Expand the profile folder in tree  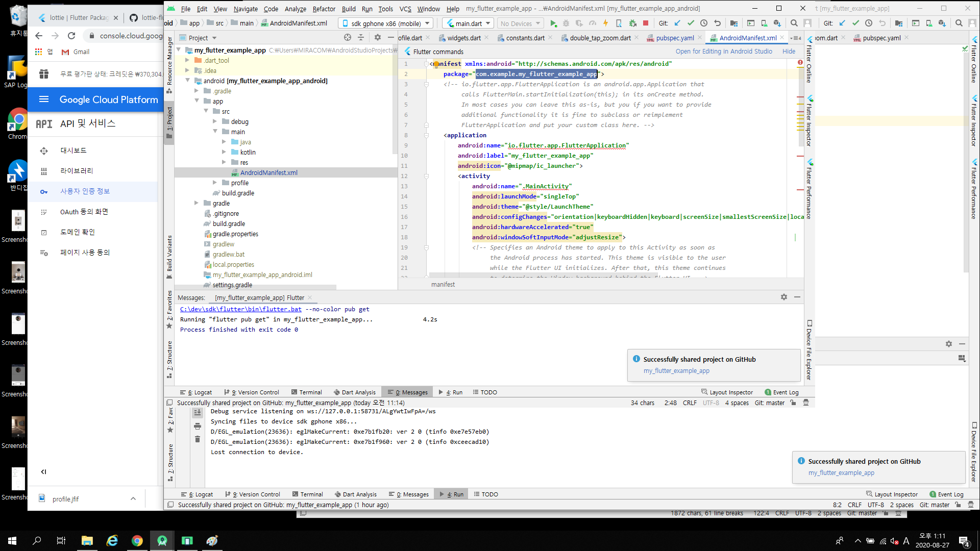[215, 183]
